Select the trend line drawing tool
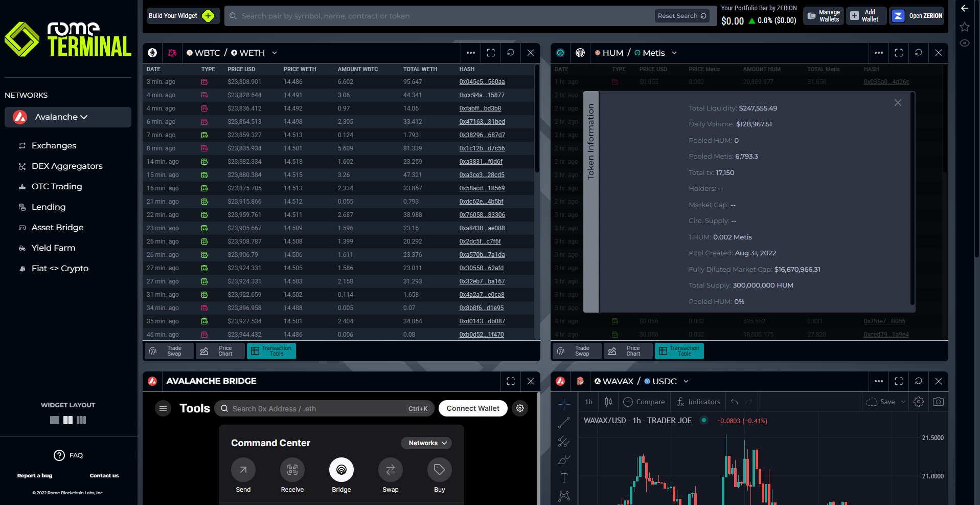This screenshot has height=505, width=980. pos(564,423)
